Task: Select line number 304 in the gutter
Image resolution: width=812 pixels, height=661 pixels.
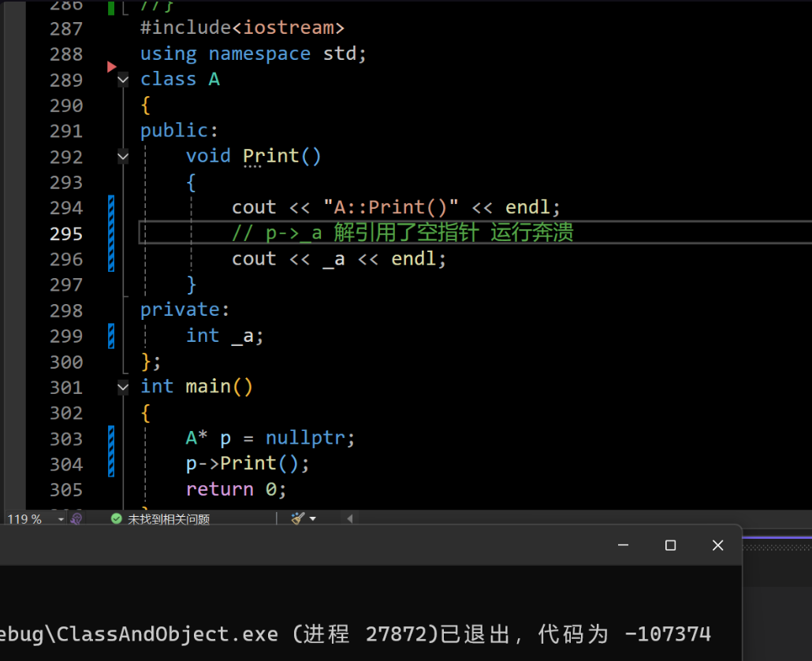Action: [x=66, y=465]
